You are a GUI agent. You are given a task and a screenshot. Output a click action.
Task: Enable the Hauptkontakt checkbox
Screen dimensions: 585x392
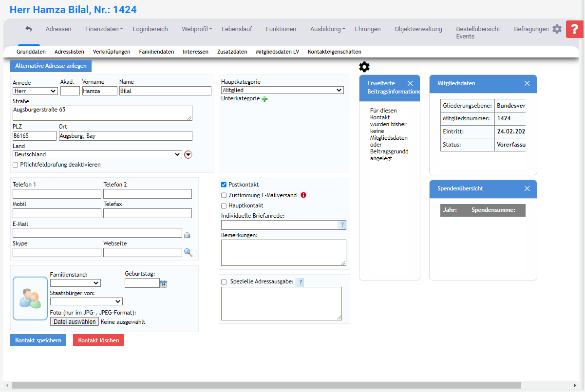tap(224, 206)
